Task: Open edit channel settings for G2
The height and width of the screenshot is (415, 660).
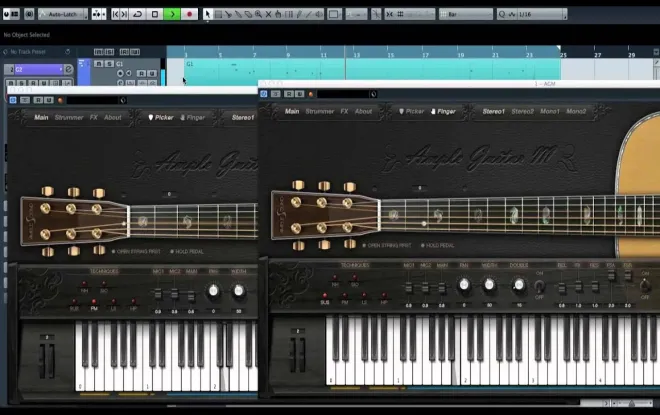Action: (x=69, y=69)
